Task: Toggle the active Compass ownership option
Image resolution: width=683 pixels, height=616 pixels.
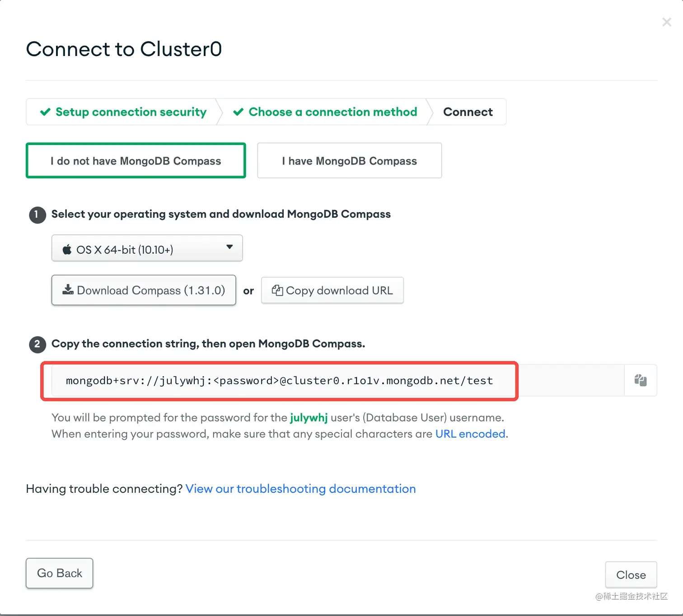Action: pyautogui.click(x=136, y=160)
